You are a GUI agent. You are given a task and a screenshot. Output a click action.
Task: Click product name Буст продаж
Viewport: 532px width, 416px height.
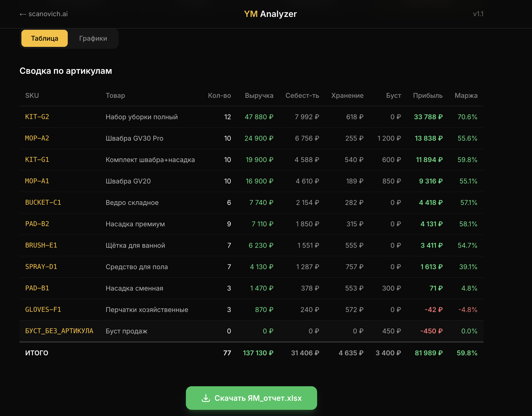(126, 331)
